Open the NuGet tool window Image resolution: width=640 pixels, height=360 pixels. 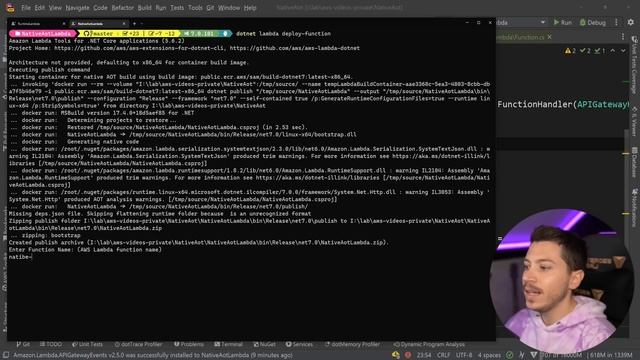264,344
